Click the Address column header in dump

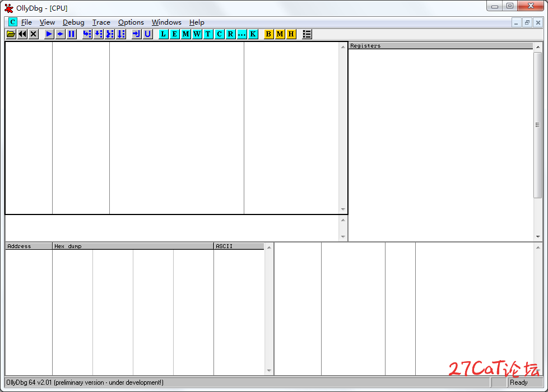[x=29, y=246]
